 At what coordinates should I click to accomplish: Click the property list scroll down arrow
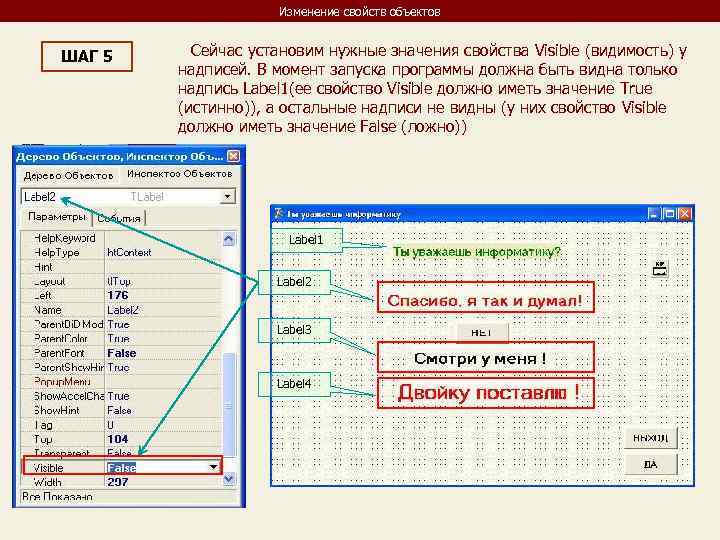[229, 479]
